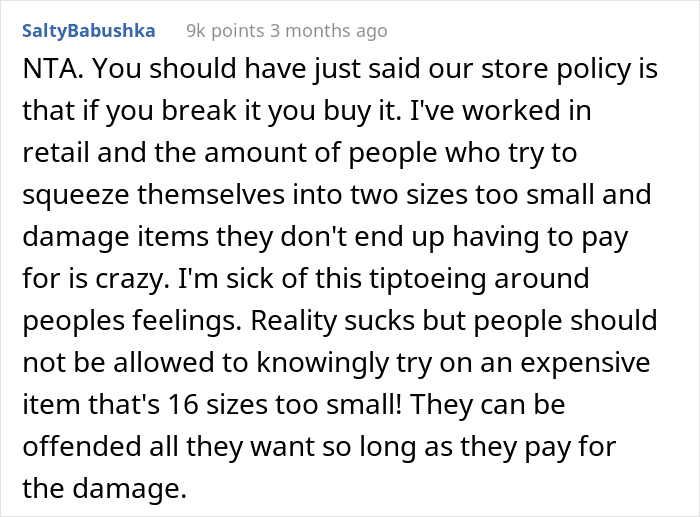Click the word 'crazy.' in the comment
Viewport: 700px width, 517px height.
[132, 279]
